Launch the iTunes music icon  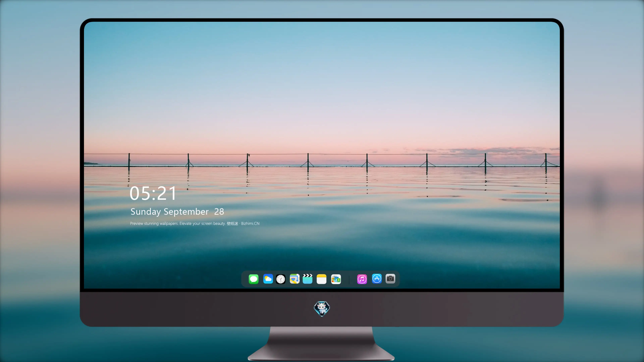[362, 279]
